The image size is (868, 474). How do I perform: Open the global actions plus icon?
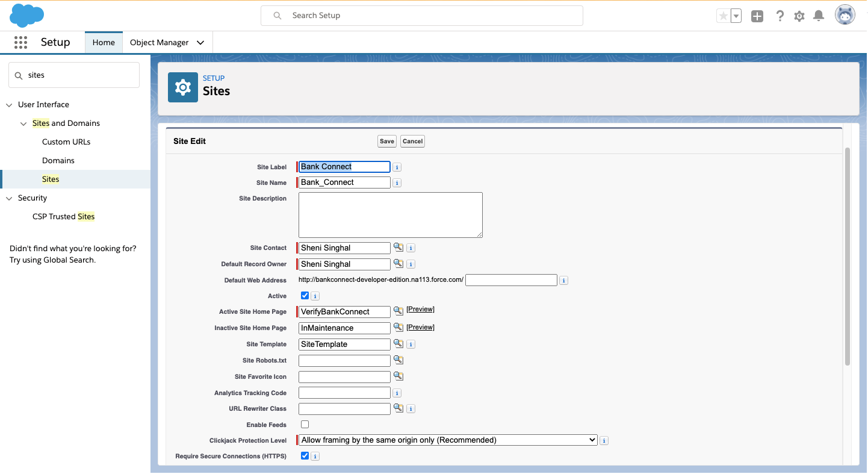(757, 16)
